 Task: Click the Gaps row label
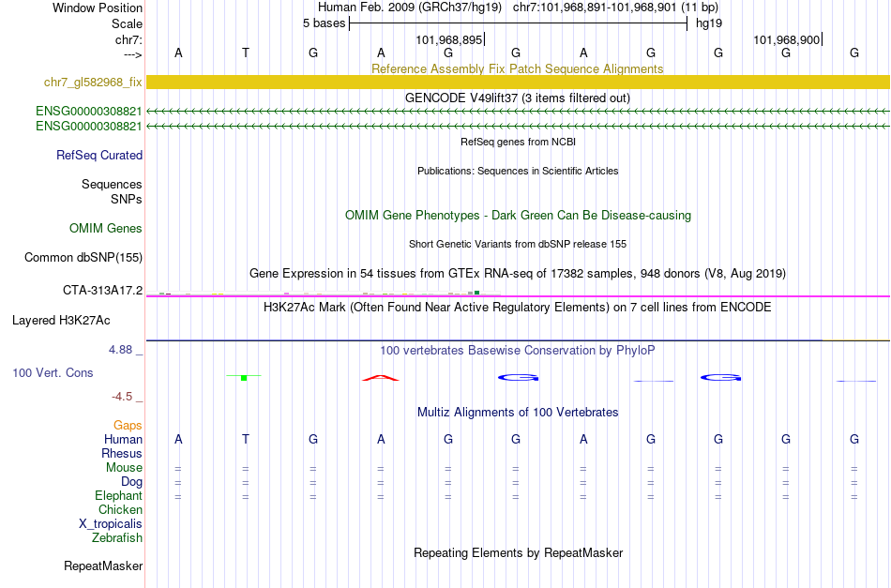(128, 426)
